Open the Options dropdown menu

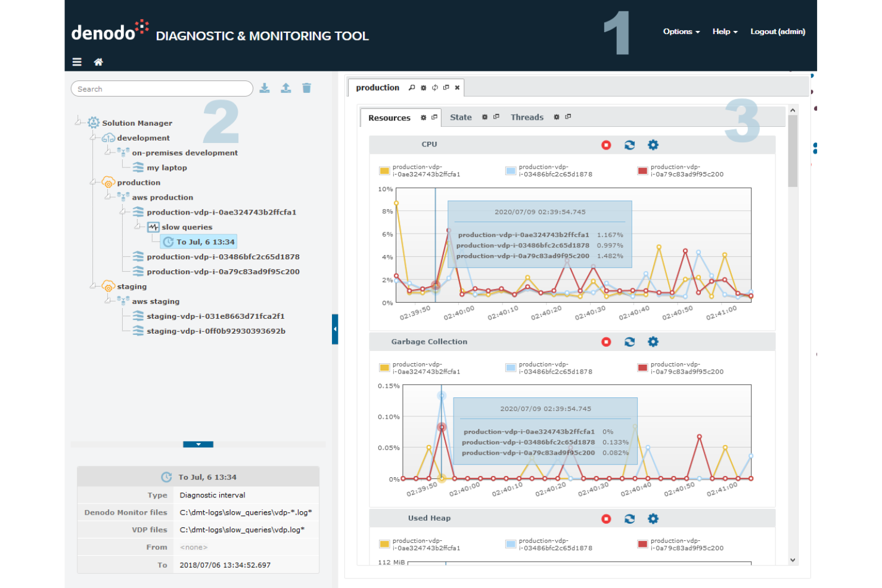[x=681, y=32]
